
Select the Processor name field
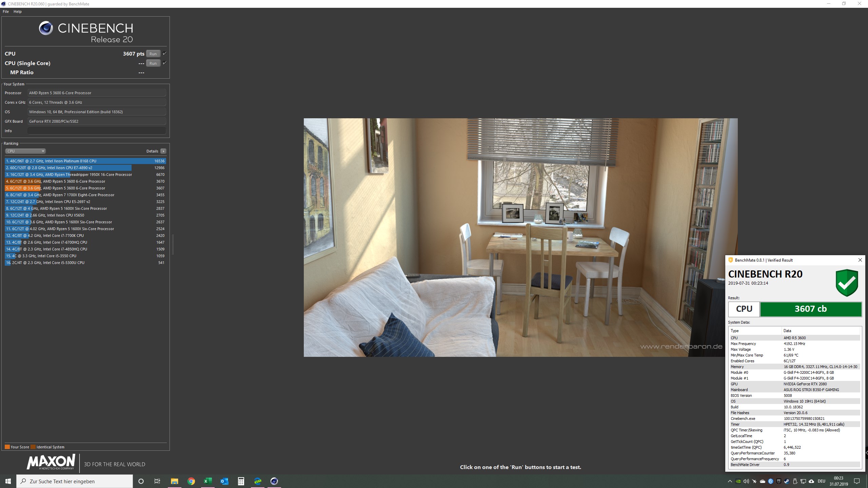(97, 93)
